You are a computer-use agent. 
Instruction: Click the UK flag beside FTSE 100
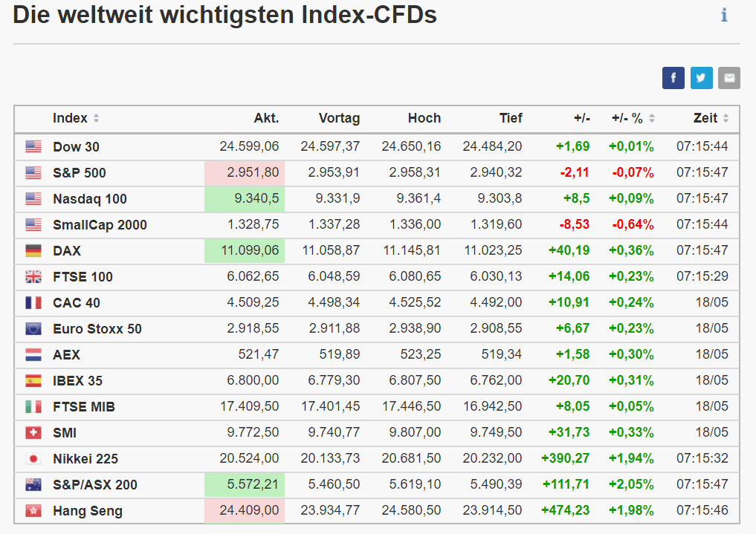[x=33, y=277]
